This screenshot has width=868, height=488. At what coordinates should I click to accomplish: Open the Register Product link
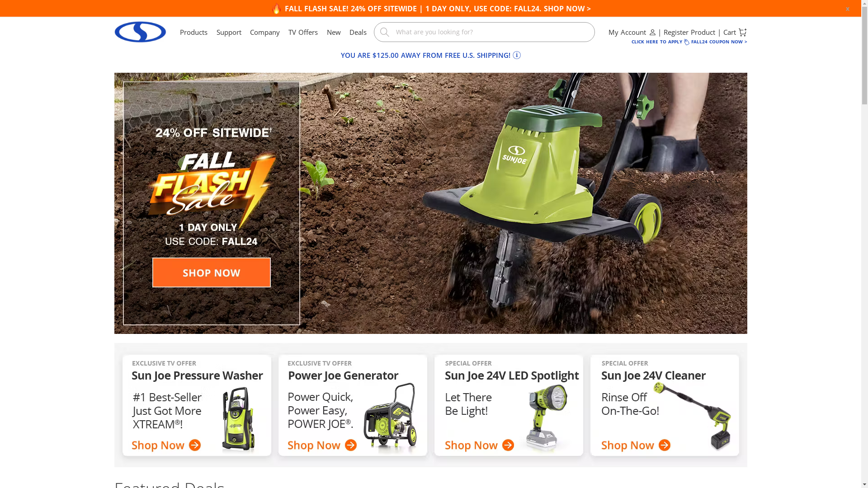689,32
